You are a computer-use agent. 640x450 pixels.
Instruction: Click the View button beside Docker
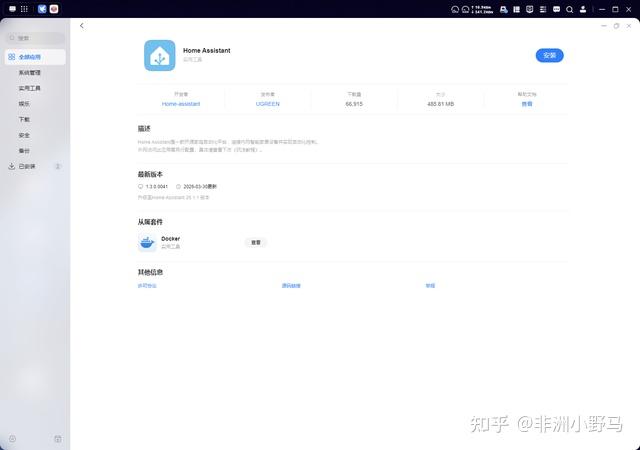click(x=256, y=243)
